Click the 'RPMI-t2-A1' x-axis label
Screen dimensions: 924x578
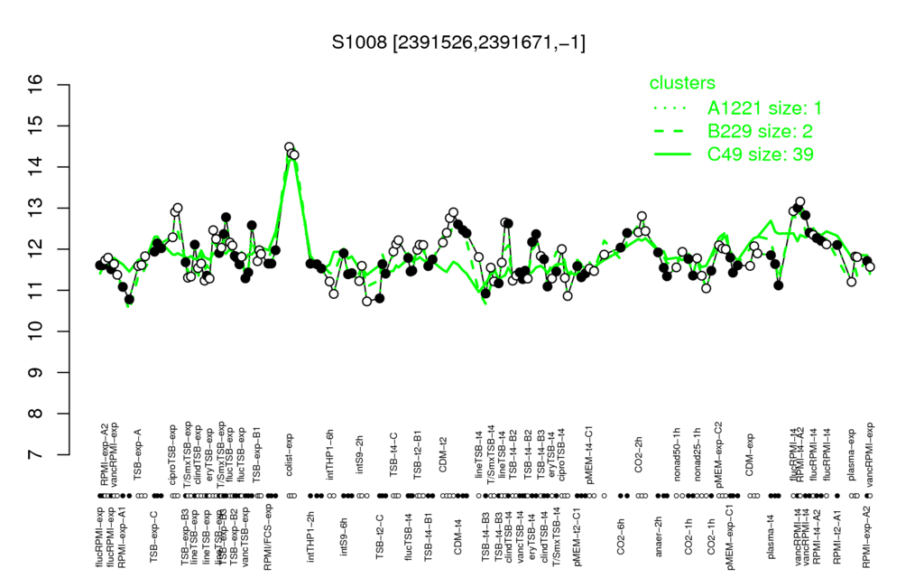[x=837, y=536]
